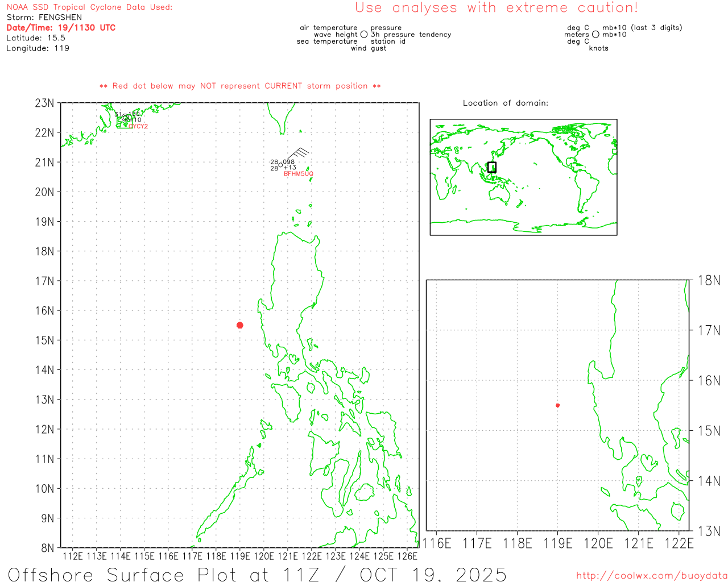Click the red dot disclaimer note above map
The image size is (728, 582).
240,86
